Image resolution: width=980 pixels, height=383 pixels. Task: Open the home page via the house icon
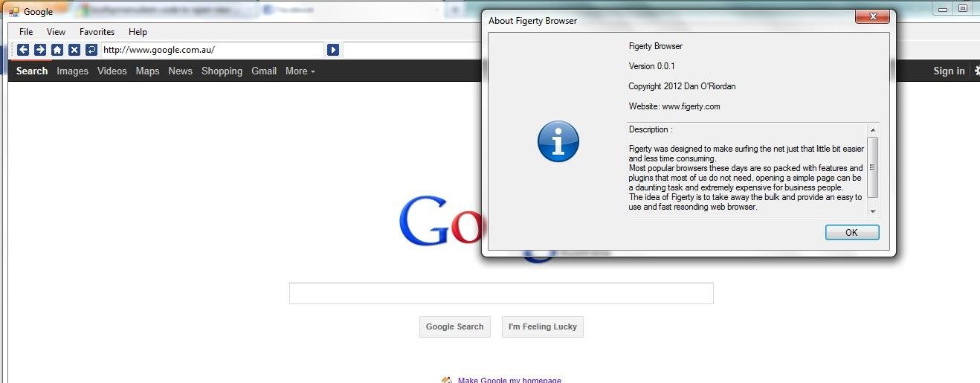(57, 50)
